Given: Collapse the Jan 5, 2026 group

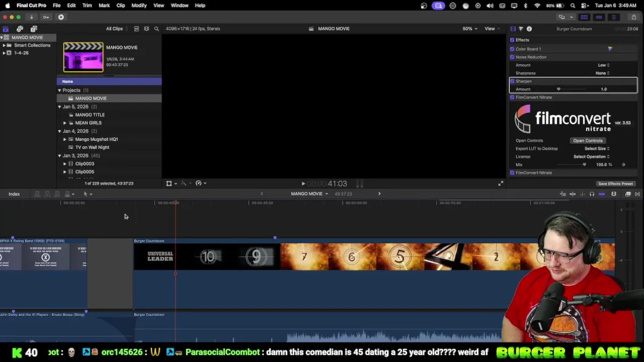Looking at the screenshot, I should point(59,107).
